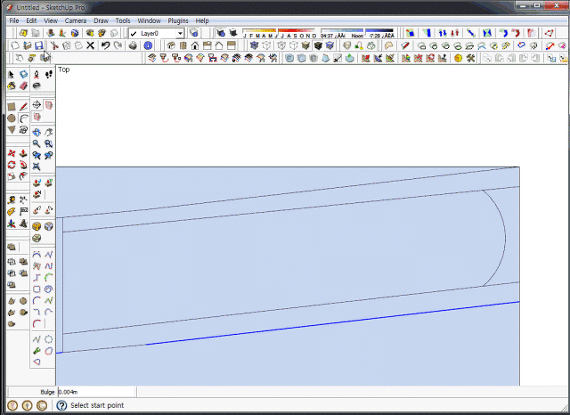
Task: Open the Model Info icon
Action: [148, 45]
